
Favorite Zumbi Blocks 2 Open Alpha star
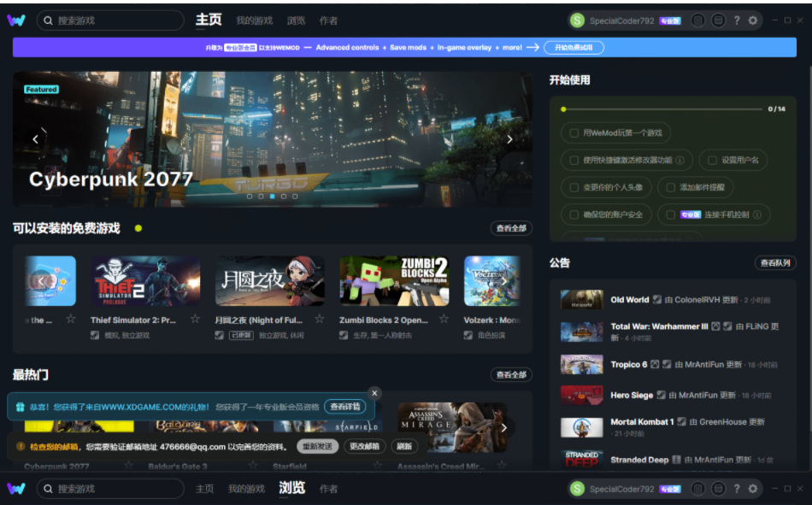click(444, 319)
